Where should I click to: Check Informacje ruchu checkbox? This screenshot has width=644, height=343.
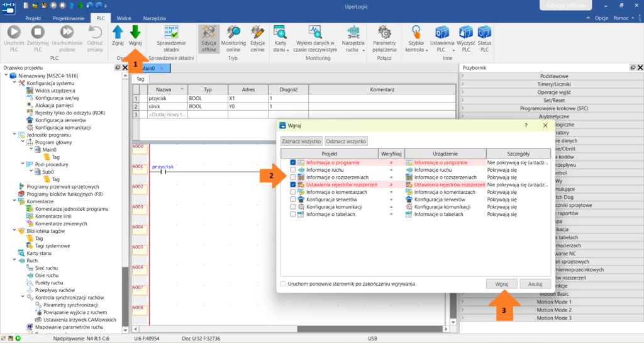click(293, 170)
